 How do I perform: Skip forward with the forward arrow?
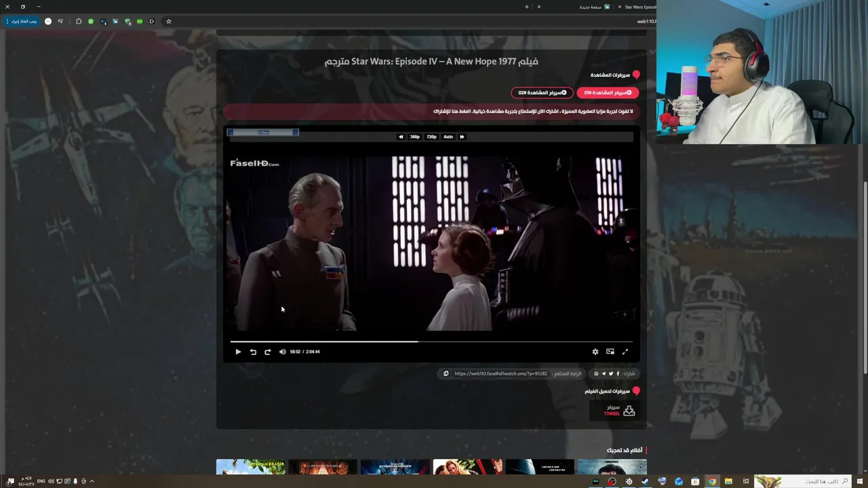(267, 352)
